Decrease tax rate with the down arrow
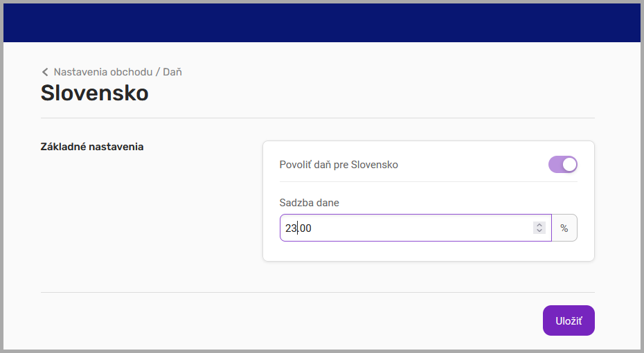 [x=539, y=230]
